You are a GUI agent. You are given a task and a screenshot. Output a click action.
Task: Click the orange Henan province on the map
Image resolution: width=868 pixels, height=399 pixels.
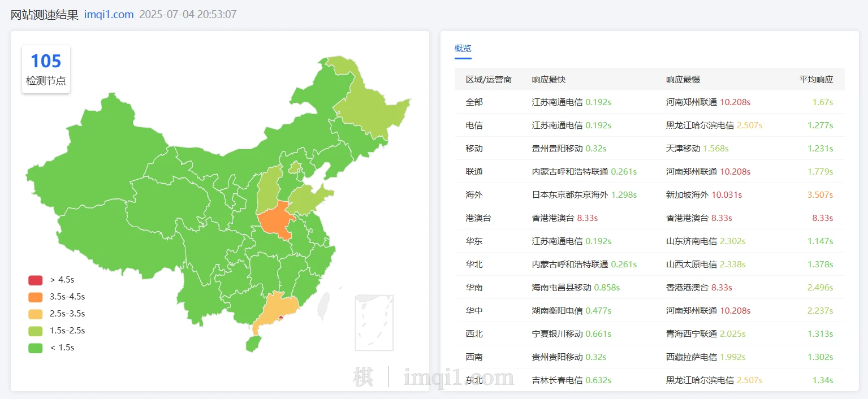click(275, 221)
